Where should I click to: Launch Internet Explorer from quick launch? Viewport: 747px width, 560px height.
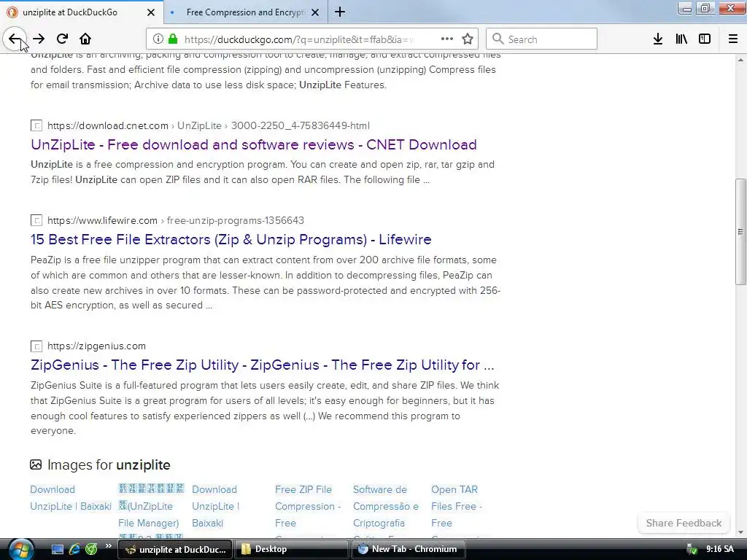74,549
